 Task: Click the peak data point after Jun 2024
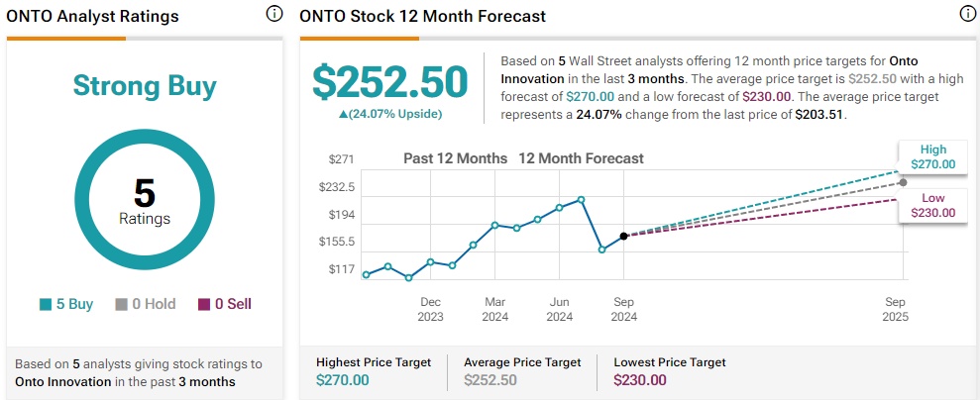click(581, 199)
